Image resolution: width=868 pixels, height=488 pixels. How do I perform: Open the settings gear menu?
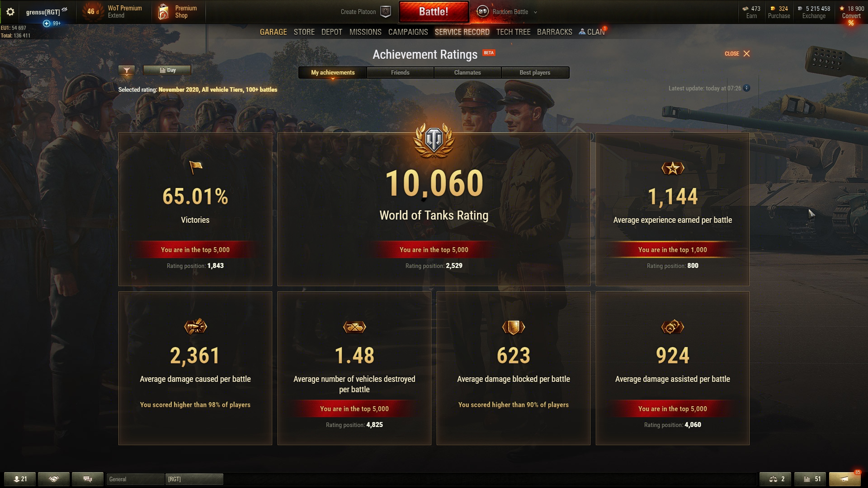click(x=10, y=12)
